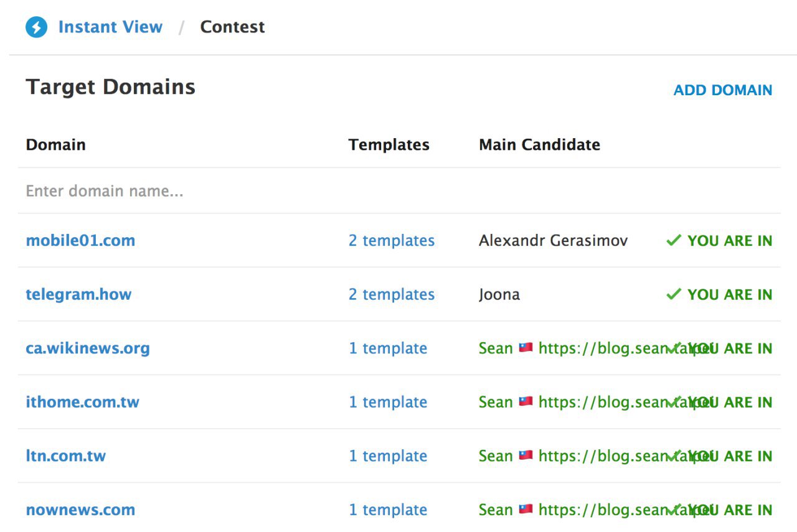View 1 template for nownews.com
The width and height of the screenshot is (797, 532).
coord(388,510)
